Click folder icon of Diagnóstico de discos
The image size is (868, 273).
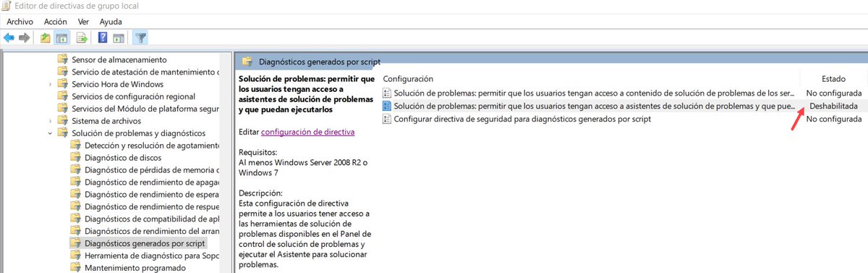click(x=76, y=158)
